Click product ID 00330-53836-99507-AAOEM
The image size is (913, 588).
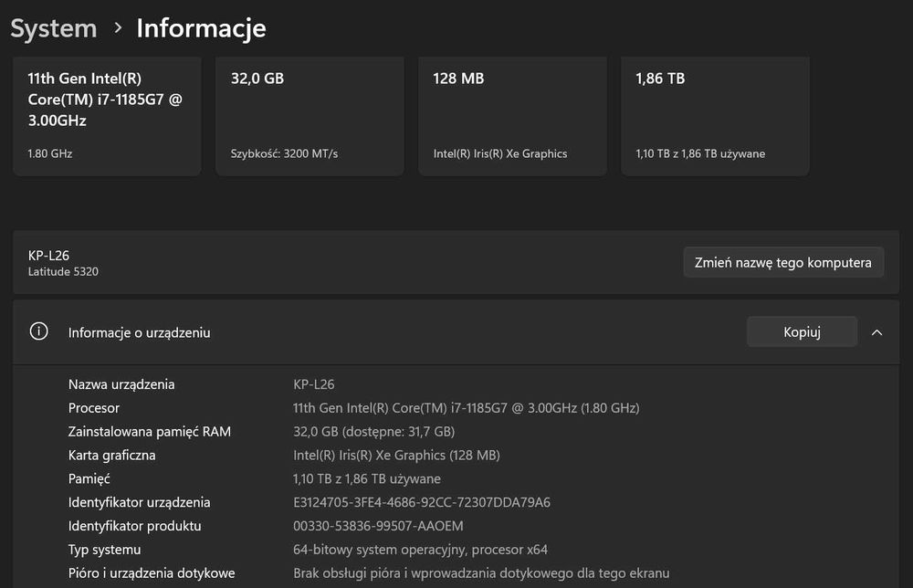point(379,526)
